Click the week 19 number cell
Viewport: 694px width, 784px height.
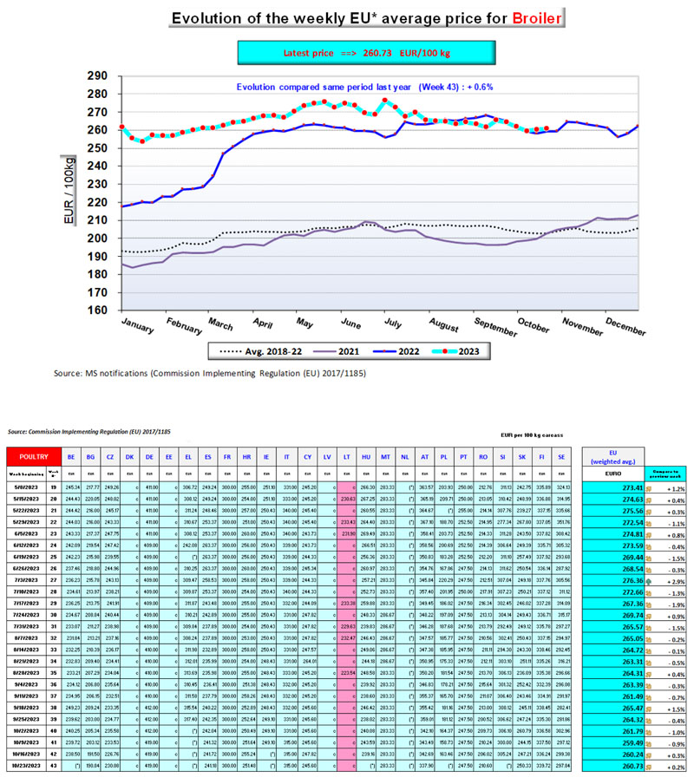53,487
